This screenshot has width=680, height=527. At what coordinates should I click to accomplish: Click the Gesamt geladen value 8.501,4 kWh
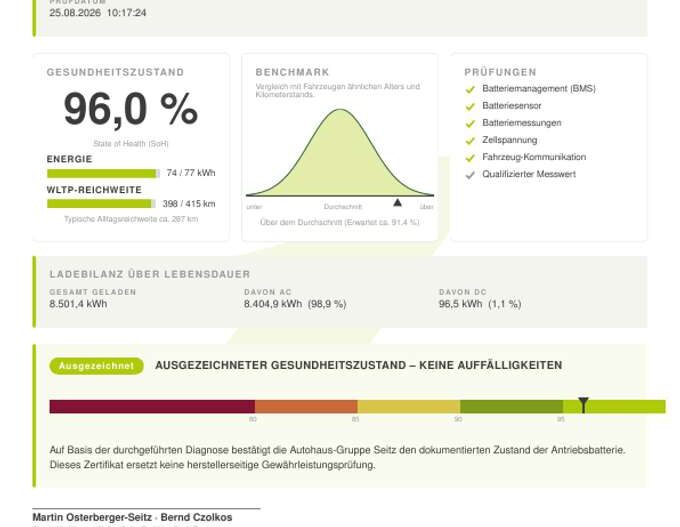coord(78,304)
